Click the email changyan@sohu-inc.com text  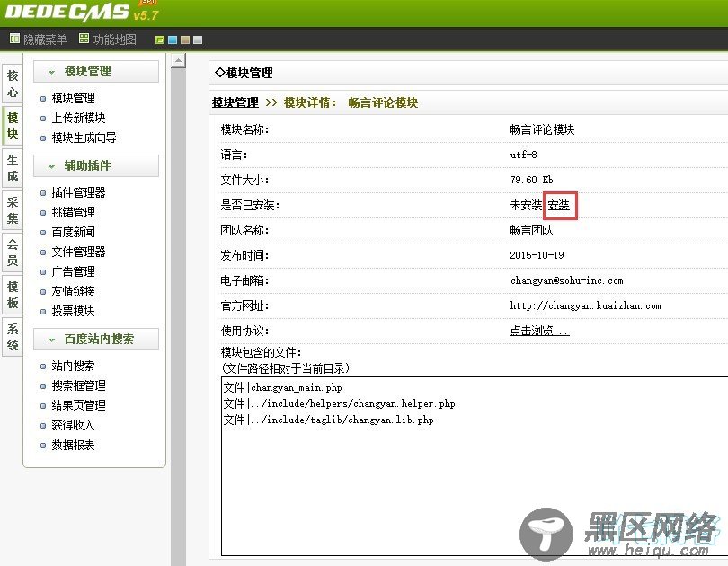coord(566,280)
